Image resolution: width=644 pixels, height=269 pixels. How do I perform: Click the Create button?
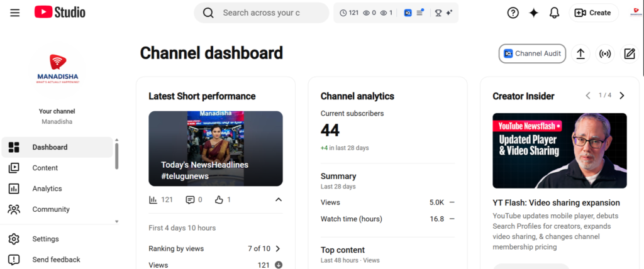[594, 13]
